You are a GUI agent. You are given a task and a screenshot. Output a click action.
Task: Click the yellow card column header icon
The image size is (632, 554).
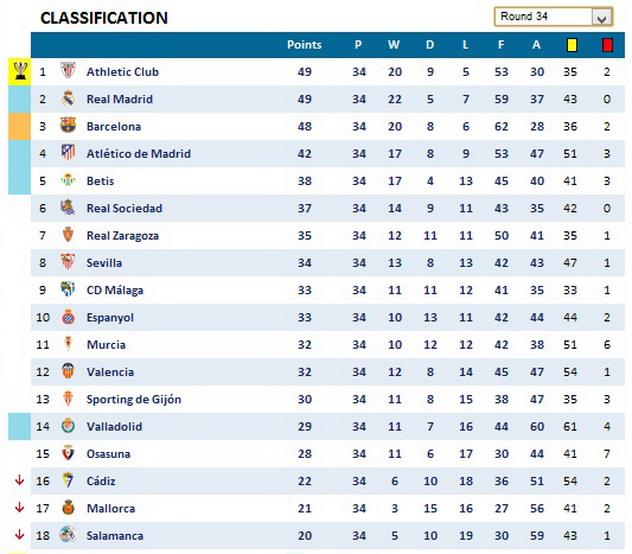(x=572, y=45)
